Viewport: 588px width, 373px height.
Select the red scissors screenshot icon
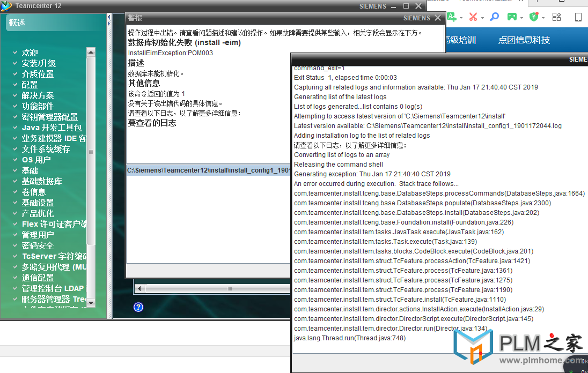473,17
